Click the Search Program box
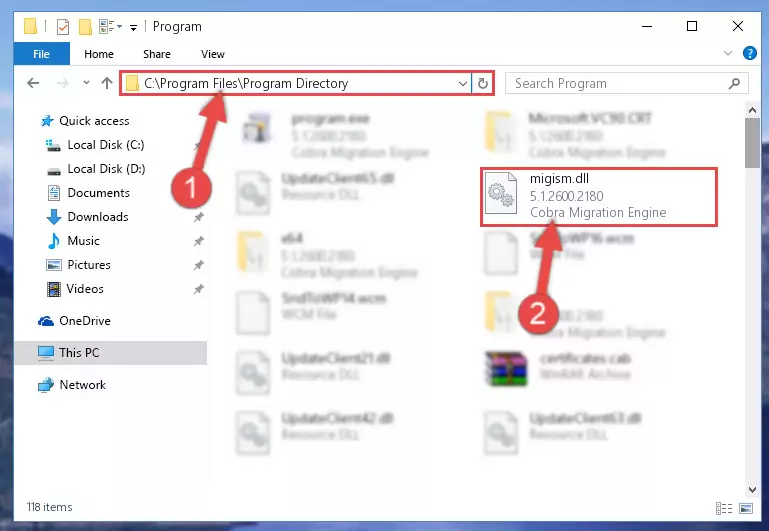Viewport: 769px width, 531px height. tap(627, 83)
